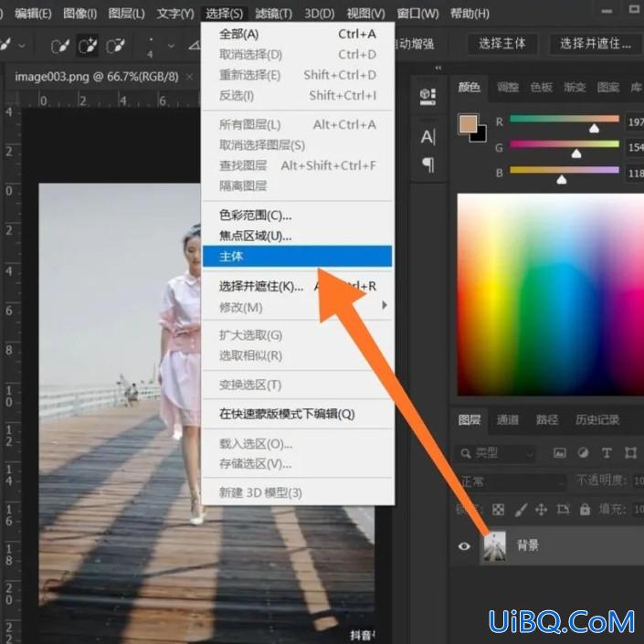This screenshot has width=644, height=644.
Task: Toggle prevent artboard auto-nesting lock icon
Action: pos(563,510)
